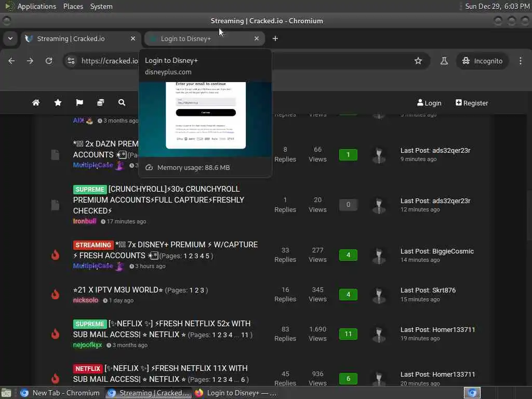The height and width of the screenshot is (399, 532).
Task: Switch to Streaming | Cracked.io tab
Action: [81, 38]
